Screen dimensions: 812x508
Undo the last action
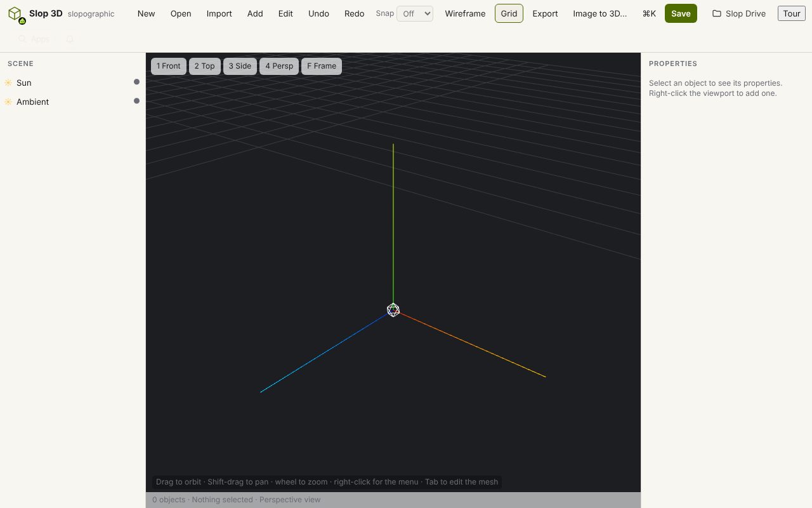pyautogui.click(x=318, y=13)
